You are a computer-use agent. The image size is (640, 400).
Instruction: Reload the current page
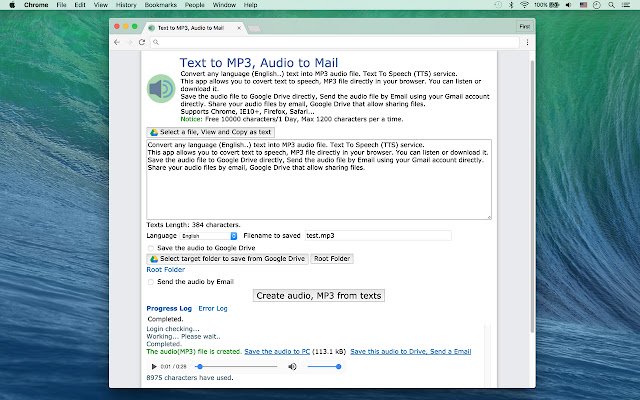(142, 42)
